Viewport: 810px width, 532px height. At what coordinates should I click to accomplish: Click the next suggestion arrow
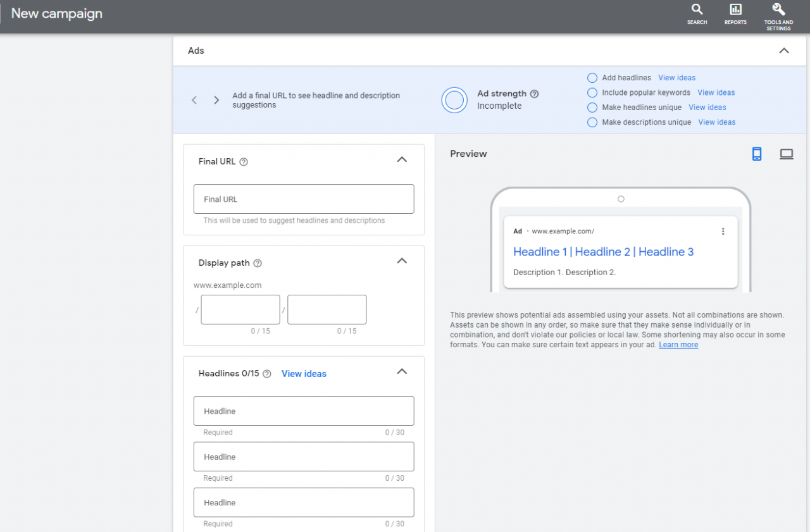click(x=216, y=100)
